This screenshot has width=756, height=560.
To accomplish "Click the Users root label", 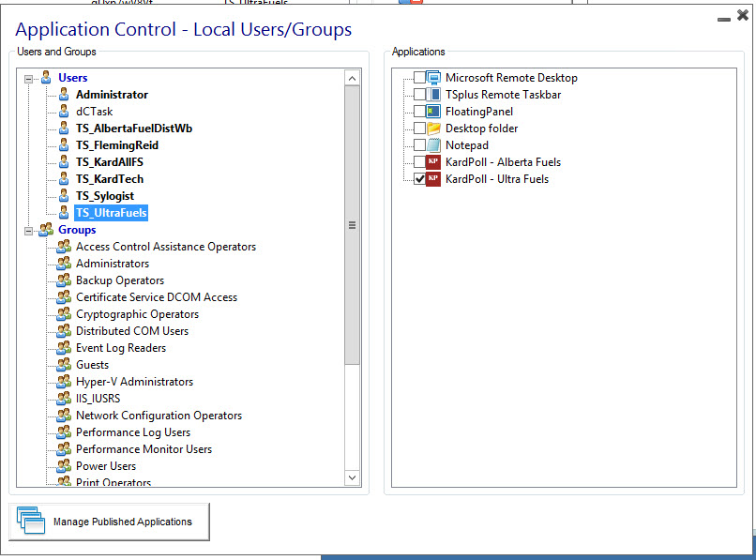I will pyautogui.click(x=73, y=78).
